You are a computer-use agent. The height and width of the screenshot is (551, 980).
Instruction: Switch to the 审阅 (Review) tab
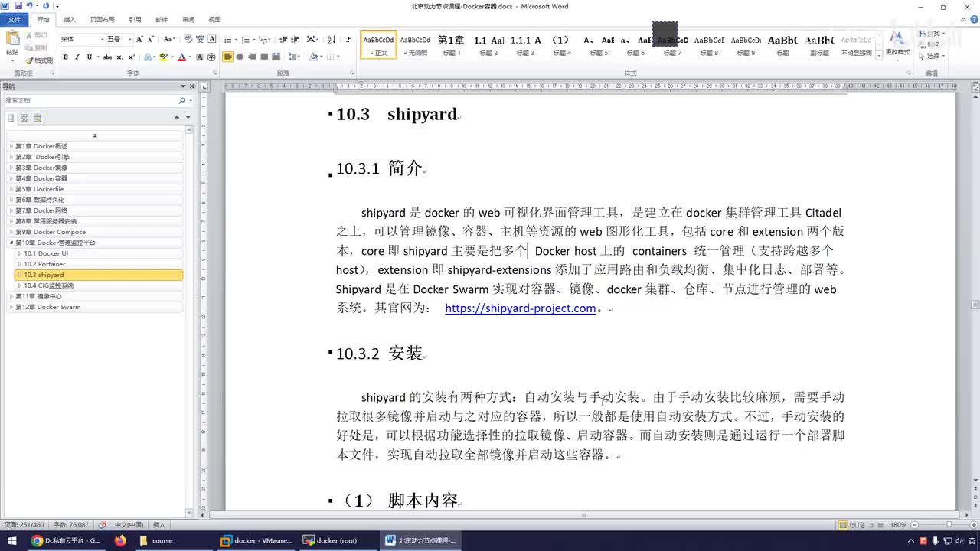coord(188,19)
